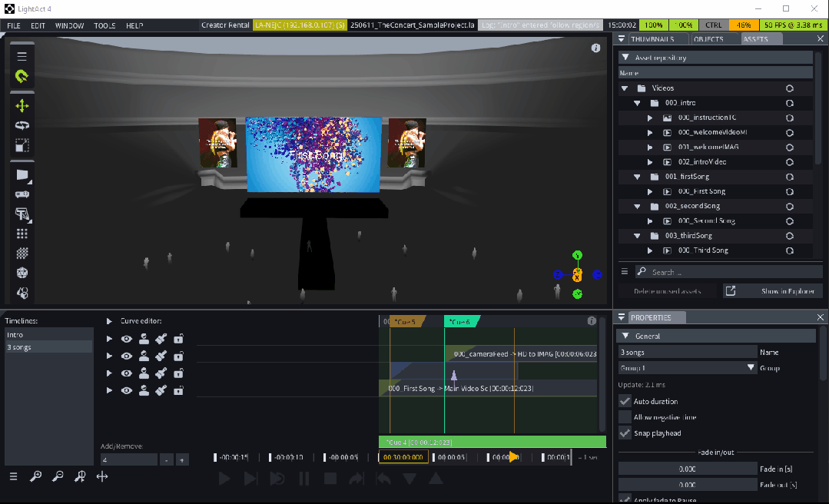Click the green Y axis gizmo handle
829x504 pixels.
[577, 255]
